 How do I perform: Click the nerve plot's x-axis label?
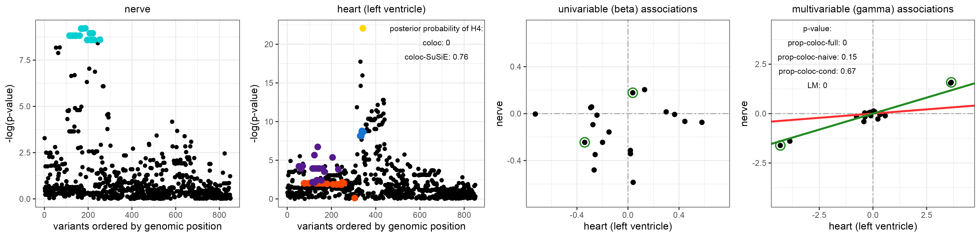click(137, 226)
